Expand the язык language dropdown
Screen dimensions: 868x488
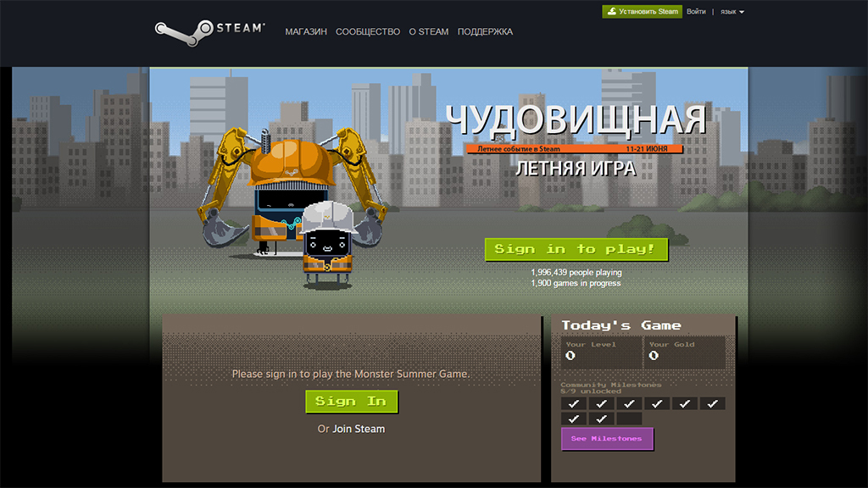click(x=732, y=12)
